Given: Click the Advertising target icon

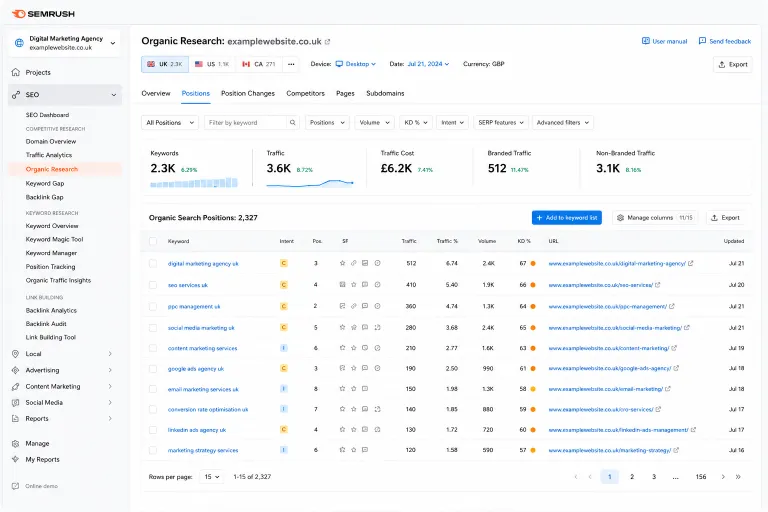Looking at the screenshot, I should click(x=16, y=370).
